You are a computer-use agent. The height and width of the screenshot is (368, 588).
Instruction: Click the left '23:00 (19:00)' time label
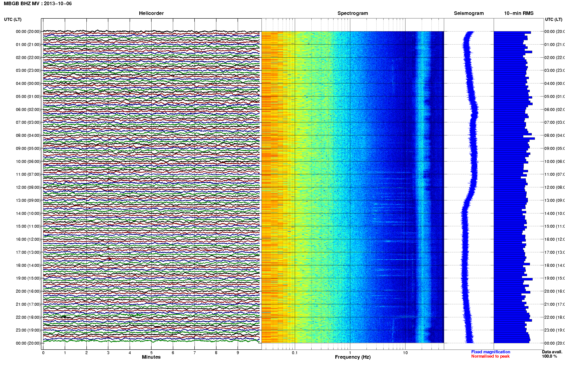pos(28,330)
